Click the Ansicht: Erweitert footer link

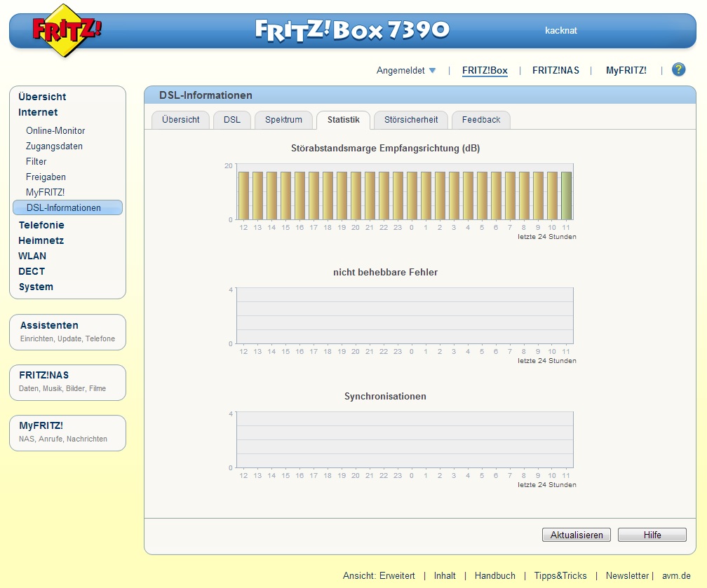click(x=379, y=576)
